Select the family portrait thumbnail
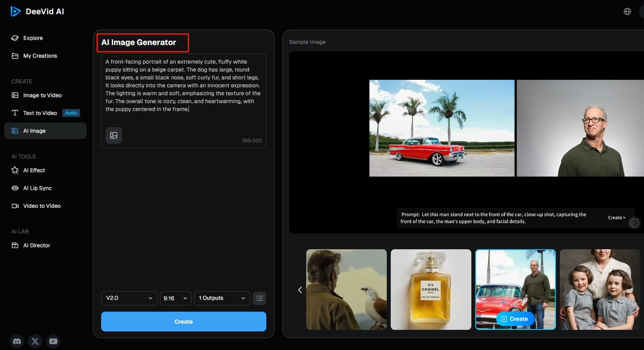This screenshot has width=644, height=350. click(x=600, y=290)
